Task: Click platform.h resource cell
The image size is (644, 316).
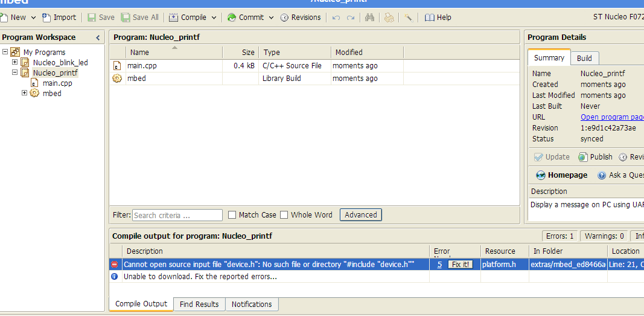Action: click(505, 264)
